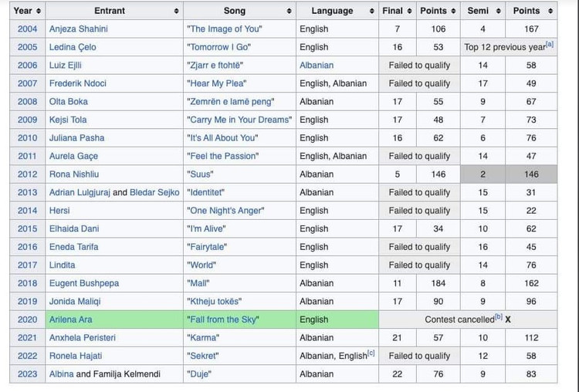The height and width of the screenshot is (392, 579).
Task: Sort by semi-final Points column arrows
Action: pyautogui.click(x=550, y=11)
